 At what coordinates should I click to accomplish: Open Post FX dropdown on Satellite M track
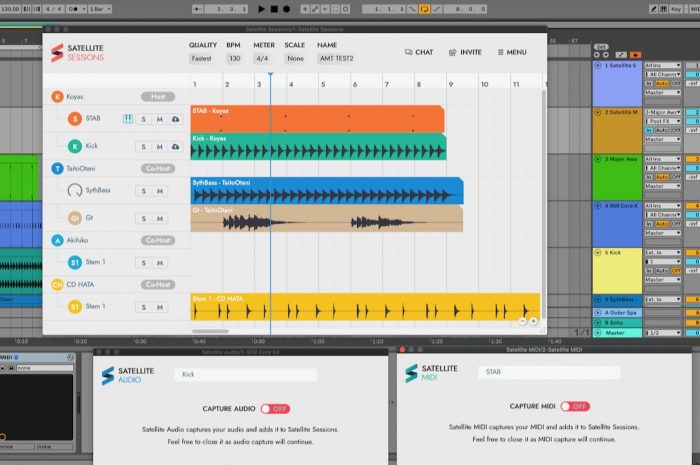663,121
